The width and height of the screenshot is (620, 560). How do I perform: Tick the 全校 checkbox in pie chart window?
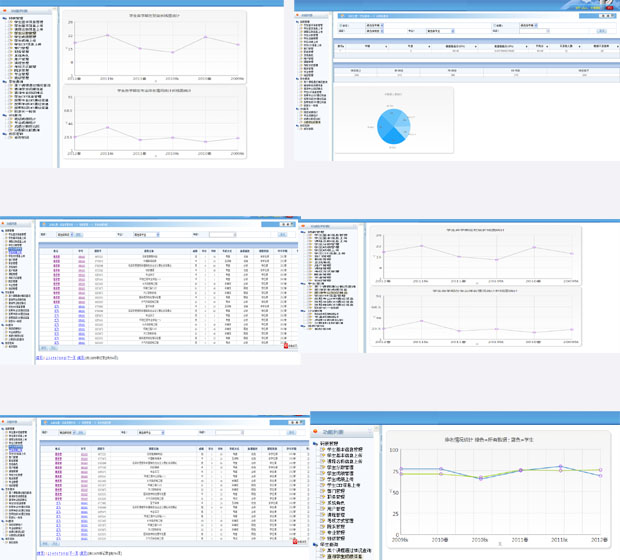[x=341, y=25]
